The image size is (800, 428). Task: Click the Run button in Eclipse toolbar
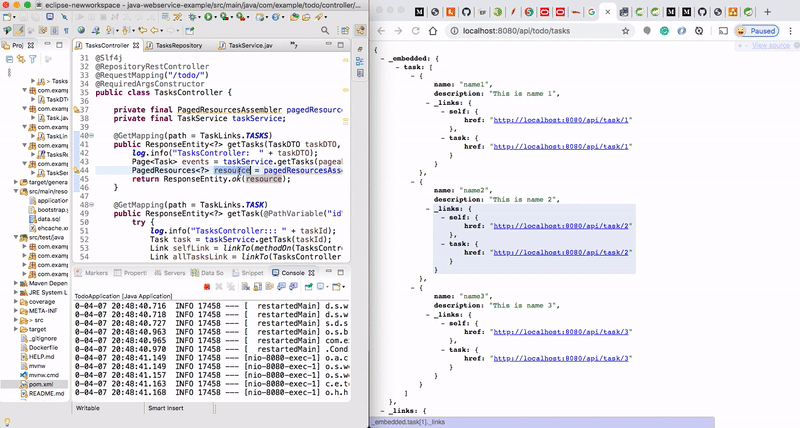click(x=208, y=17)
